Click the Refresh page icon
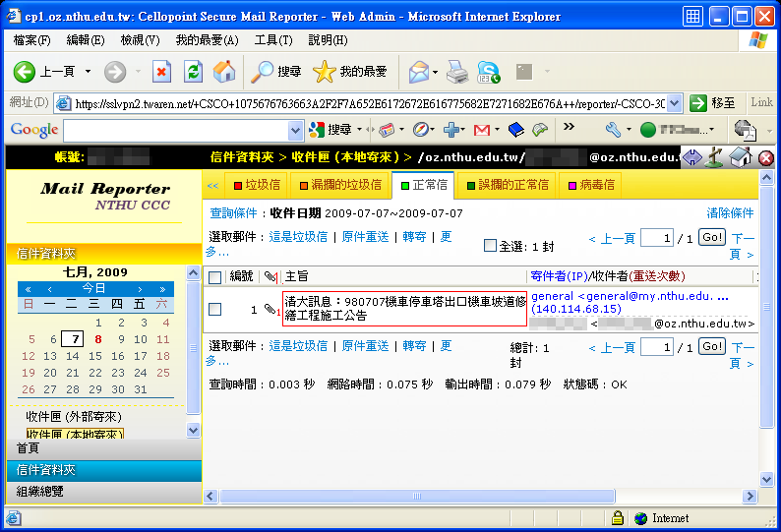Viewport: 781px width, 532px height. coord(194,72)
